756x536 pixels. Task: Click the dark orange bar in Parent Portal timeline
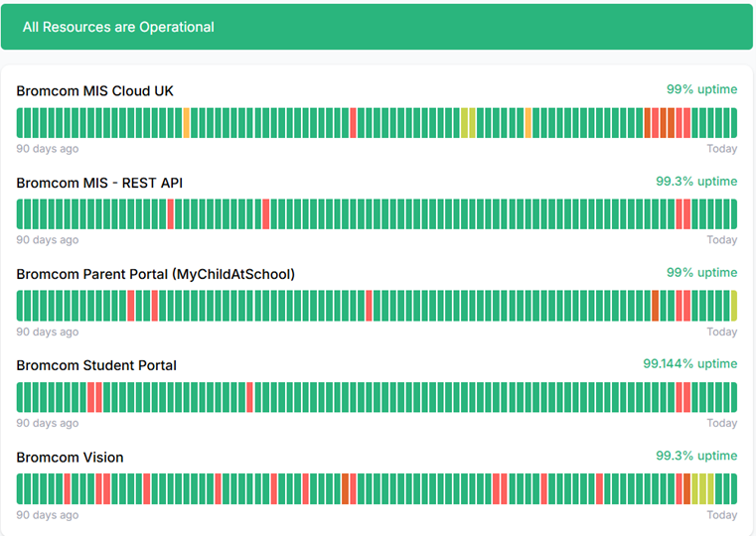click(656, 306)
